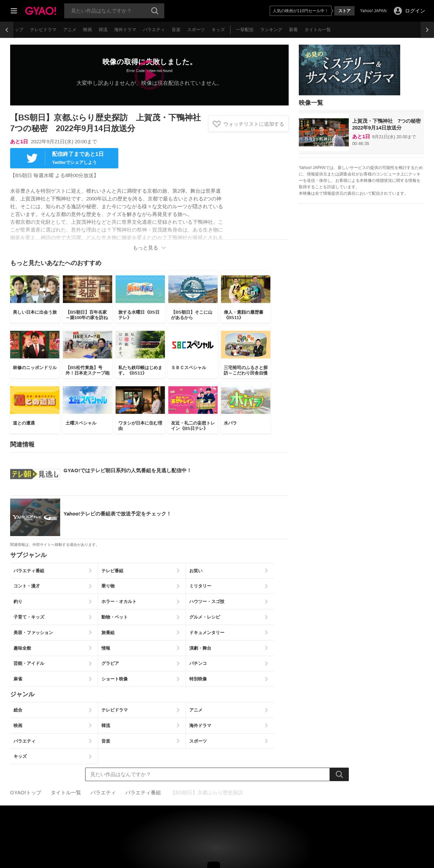
Task: Select 映画 in top navigation
Action: (88, 30)
